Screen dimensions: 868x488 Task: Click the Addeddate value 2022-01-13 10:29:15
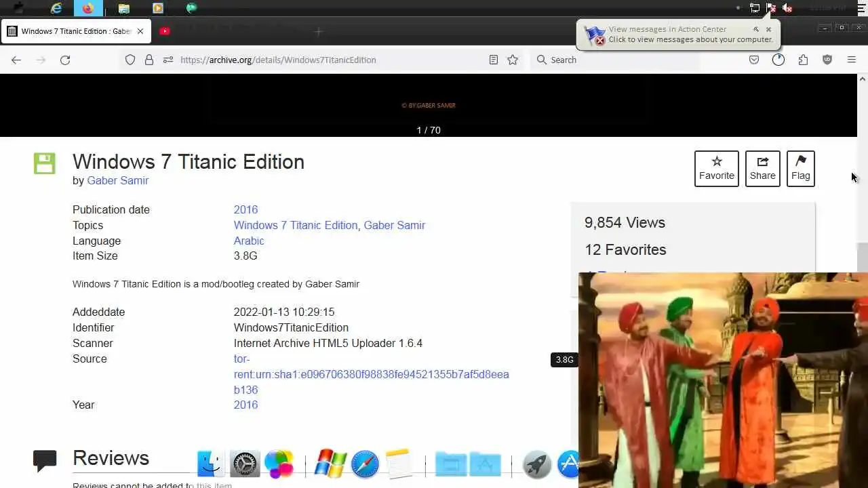click(284, 312)
